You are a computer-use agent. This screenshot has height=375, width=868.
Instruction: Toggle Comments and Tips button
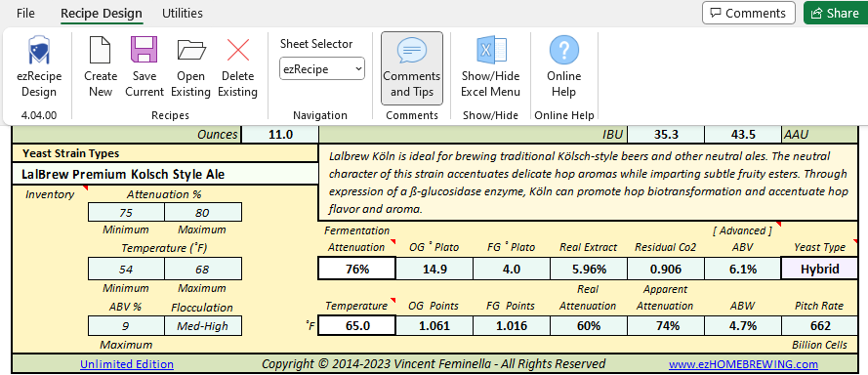coord(412,68)
